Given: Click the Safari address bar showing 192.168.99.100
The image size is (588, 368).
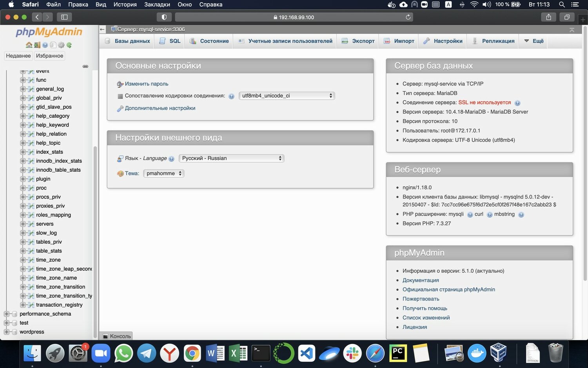Looking at the screenshot, I should [294, 17].
